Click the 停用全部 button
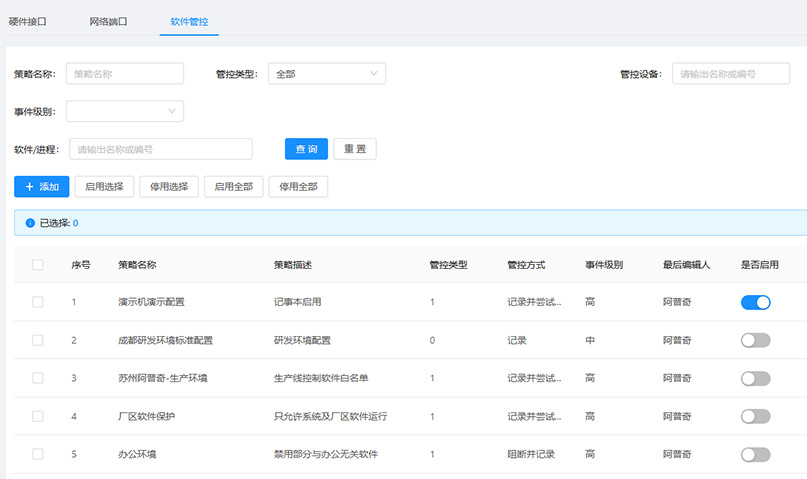 (299, 187)
